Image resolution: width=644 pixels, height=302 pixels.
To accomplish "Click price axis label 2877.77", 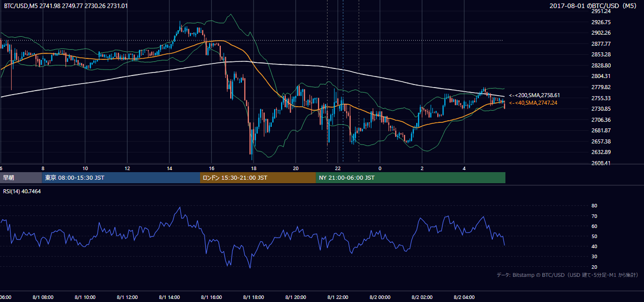I will pos(601,44).
